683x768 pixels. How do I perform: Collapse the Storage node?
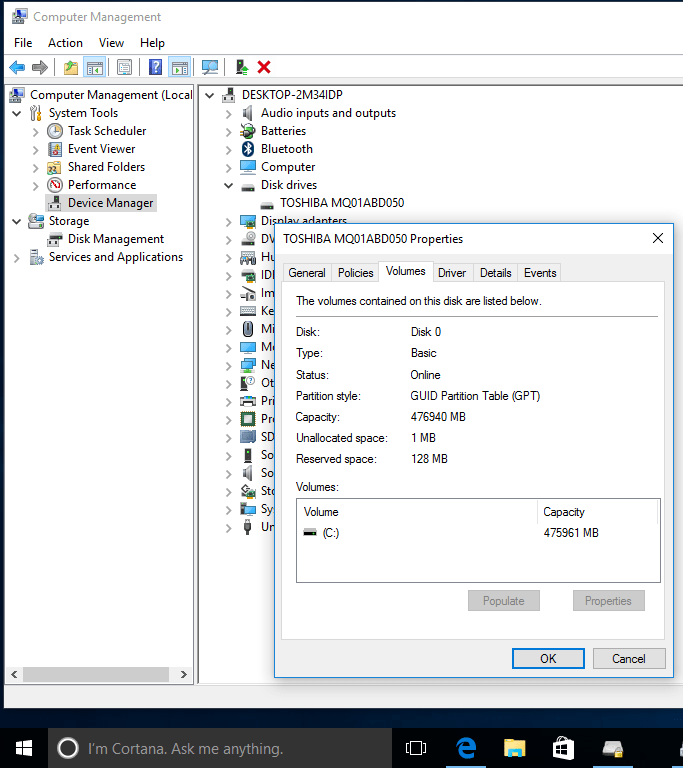click(x=17, y=221)
